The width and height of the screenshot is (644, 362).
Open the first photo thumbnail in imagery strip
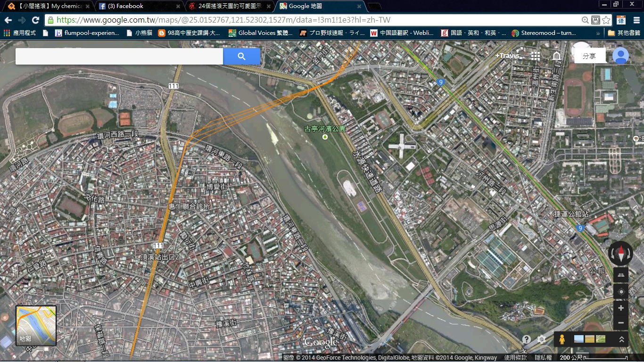pos(579,339)
